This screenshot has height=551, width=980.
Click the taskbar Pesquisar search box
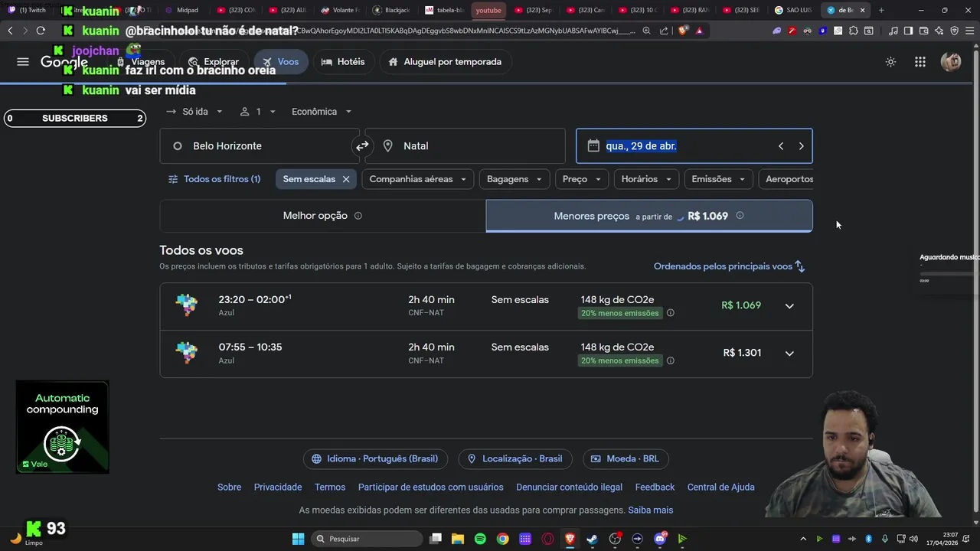click(x=367, y=539)
